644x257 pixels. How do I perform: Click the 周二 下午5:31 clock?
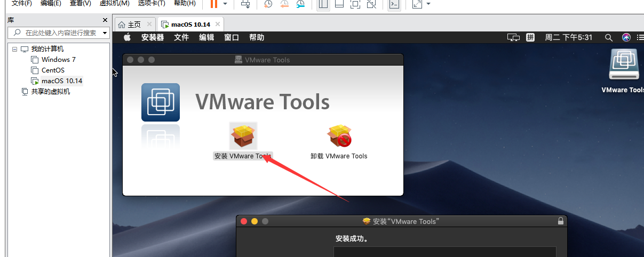click(569, 37)
